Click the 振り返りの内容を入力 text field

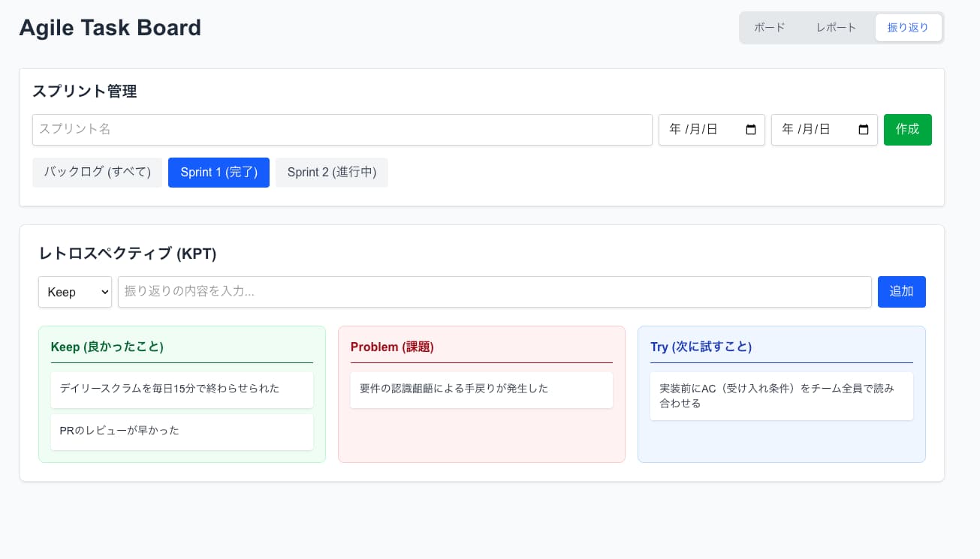click(495, 292)
